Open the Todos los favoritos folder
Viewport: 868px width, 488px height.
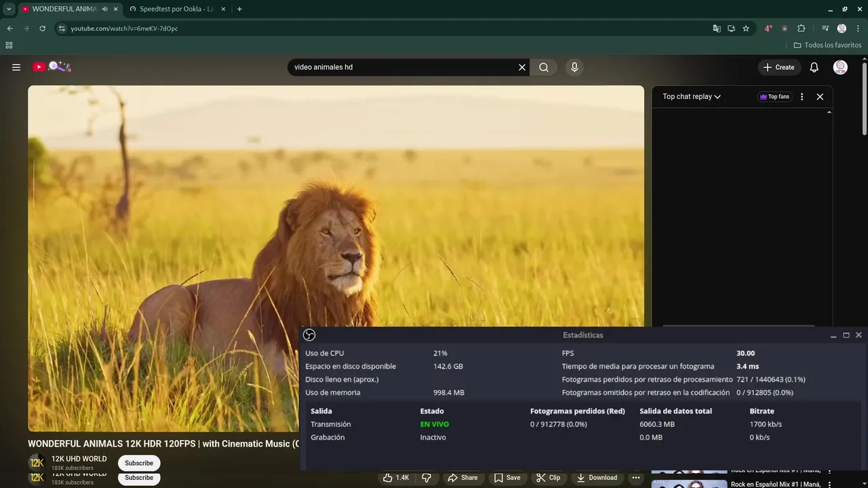point(827,45)
